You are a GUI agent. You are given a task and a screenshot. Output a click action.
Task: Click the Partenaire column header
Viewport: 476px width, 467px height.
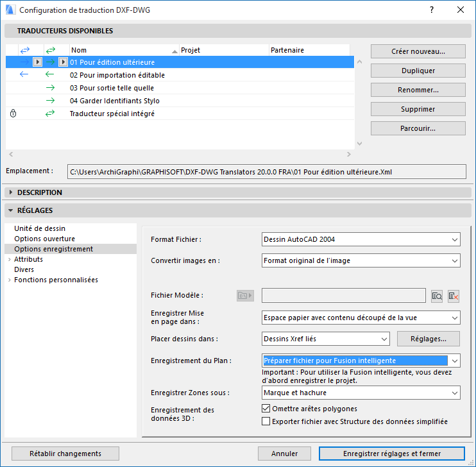tap(309, 50)
